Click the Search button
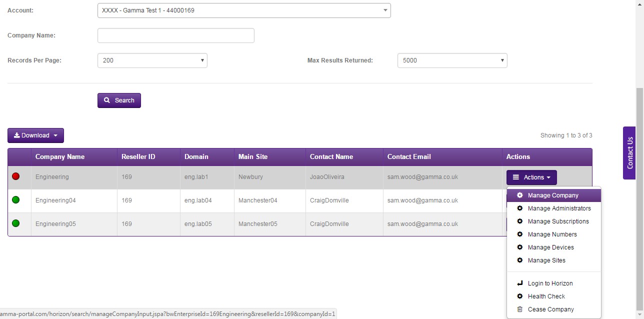Screen dimensions: 644x319 [119, 100]
